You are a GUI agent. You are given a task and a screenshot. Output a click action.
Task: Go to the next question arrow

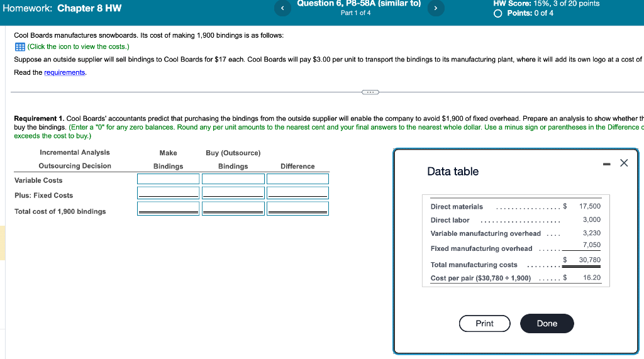click(436, 8)
